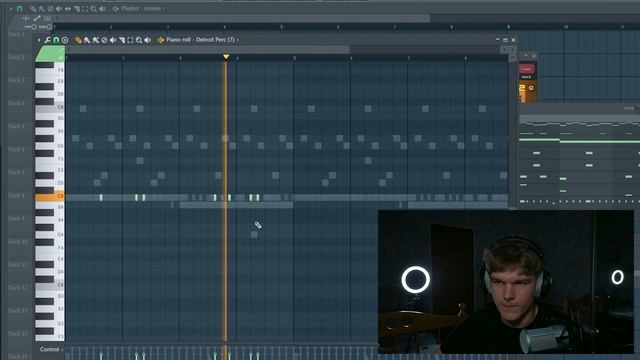Click the orange knob in small plugin window
Screen dimensions: 640x360
click(x=531, y=88)
